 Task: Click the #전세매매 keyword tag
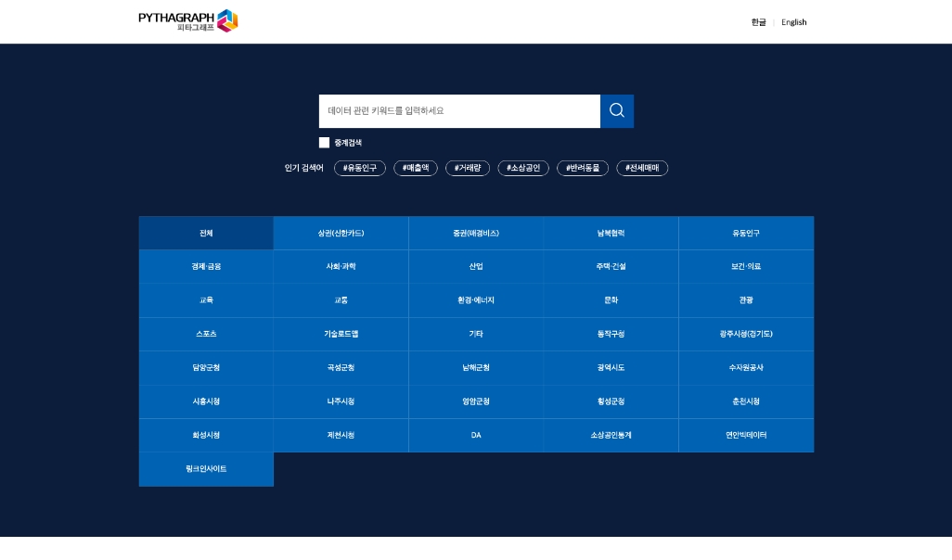[x=642, y=168]
